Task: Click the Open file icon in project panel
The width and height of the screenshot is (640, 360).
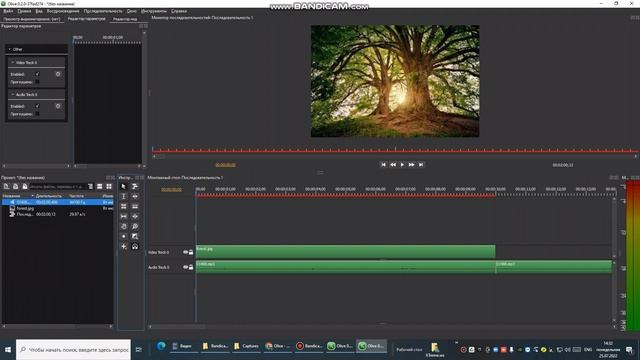Action: coord(16,187)
